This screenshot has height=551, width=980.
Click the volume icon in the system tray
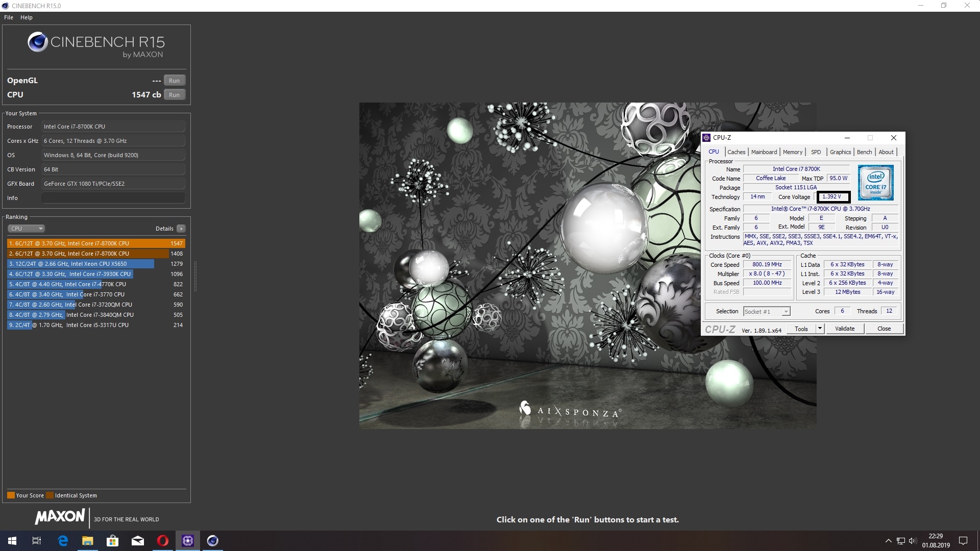click(x=913, y=541)
